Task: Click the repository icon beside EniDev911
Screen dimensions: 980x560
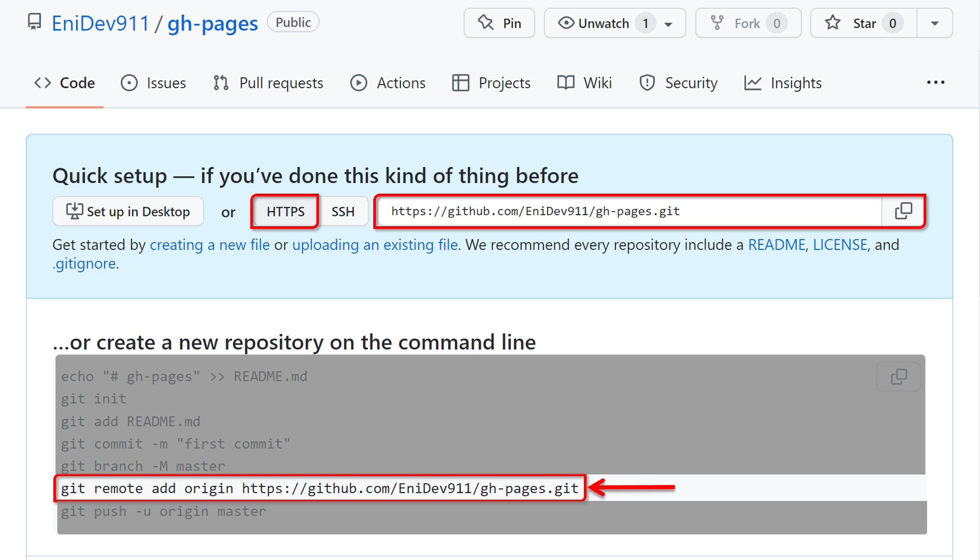Action: [34, 22]
